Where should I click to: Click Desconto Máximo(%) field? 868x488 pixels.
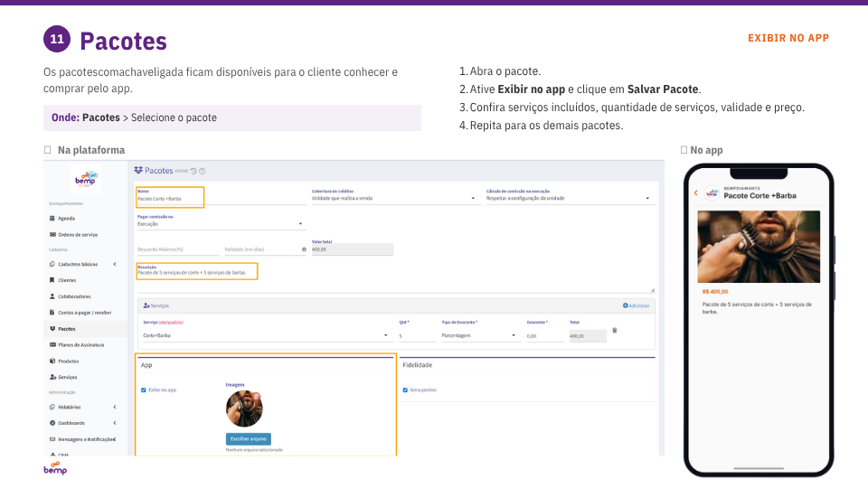176,249
